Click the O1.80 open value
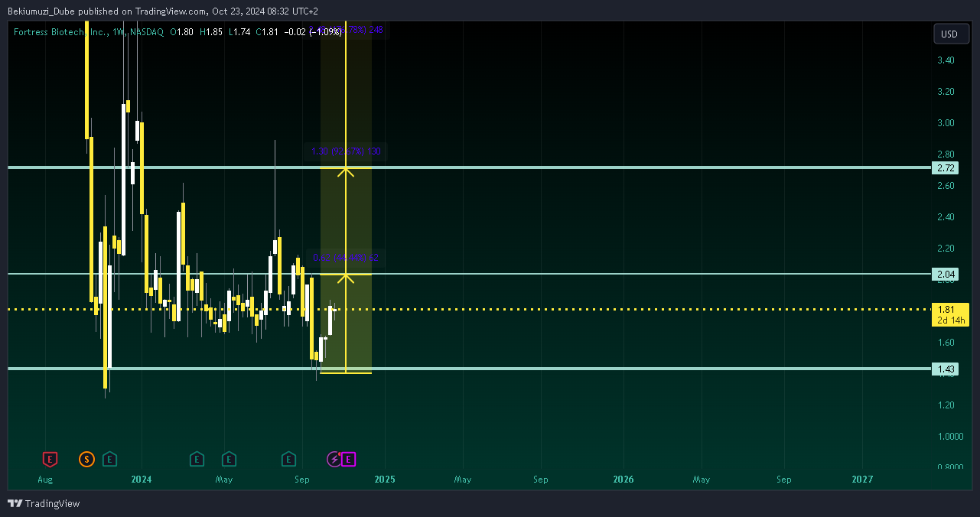 (x=181, y=32)
